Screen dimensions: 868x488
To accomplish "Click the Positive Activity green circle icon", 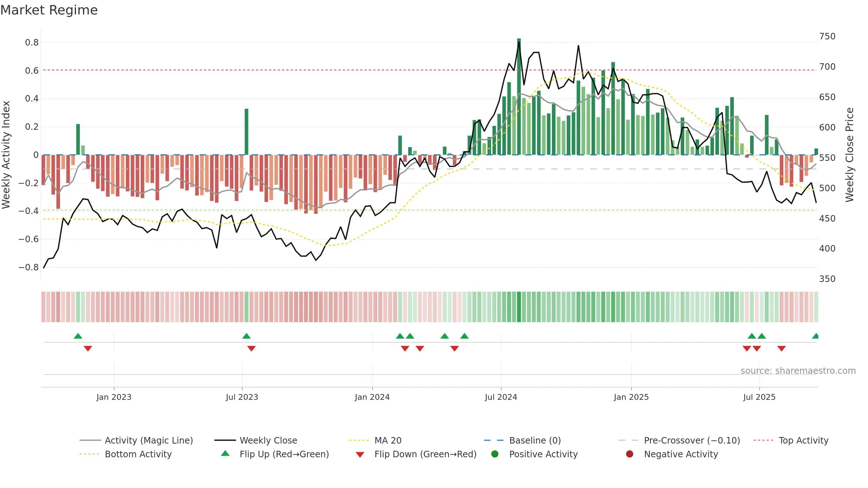I will pyautogui.click(x=495, y=454).
